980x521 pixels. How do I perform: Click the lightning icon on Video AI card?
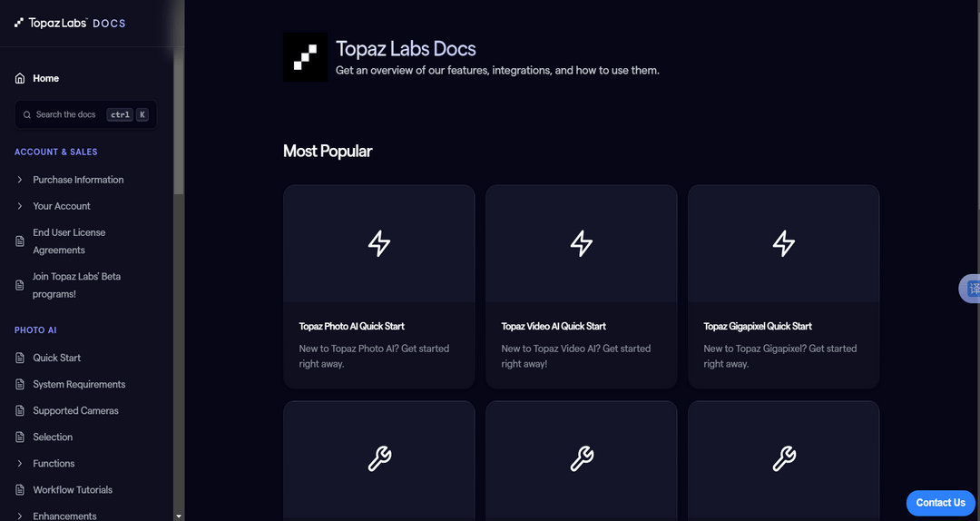pyautogui.click(x=582, y=243)
